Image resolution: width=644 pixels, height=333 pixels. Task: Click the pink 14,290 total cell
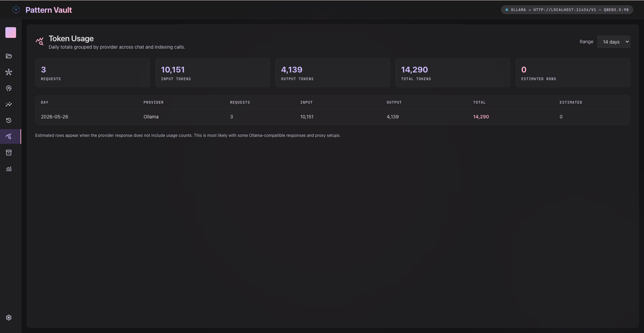click(481, 117)
